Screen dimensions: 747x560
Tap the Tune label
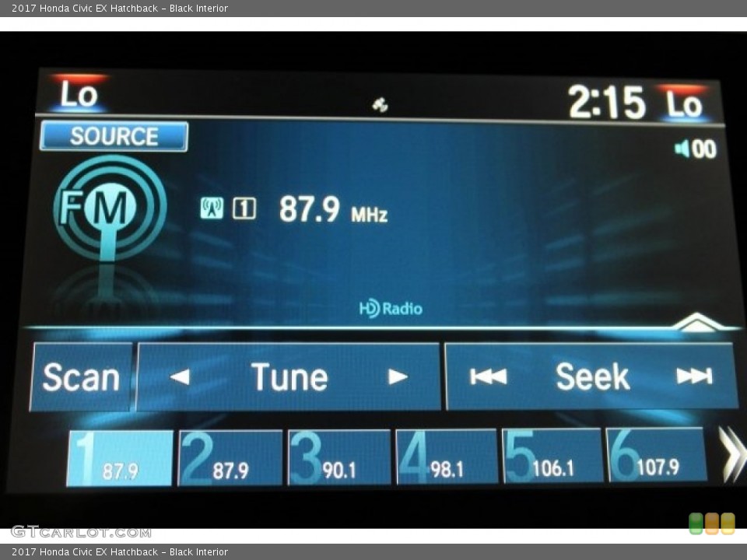[x=289, y=376]
